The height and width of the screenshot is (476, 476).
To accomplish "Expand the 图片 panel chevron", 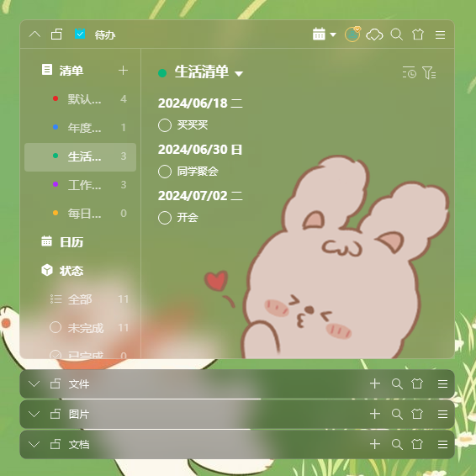I will (34, 414).
